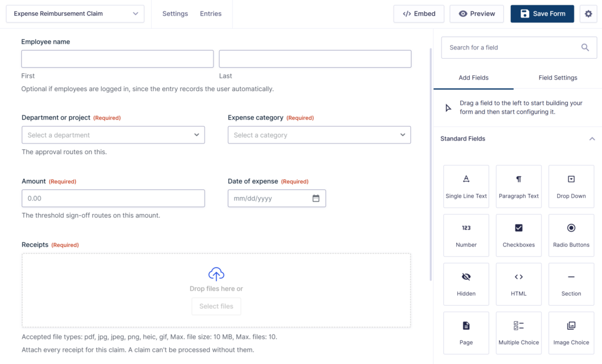The width and height of the screenshot is (602, 364).
Task: Open the Select a department dropdown
Action: [x=113, y=135]
